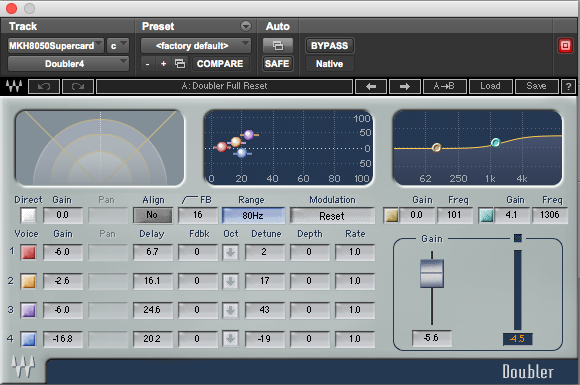
Task: Open Range selector showing 80Hz
Action: [x=253, y=215]
